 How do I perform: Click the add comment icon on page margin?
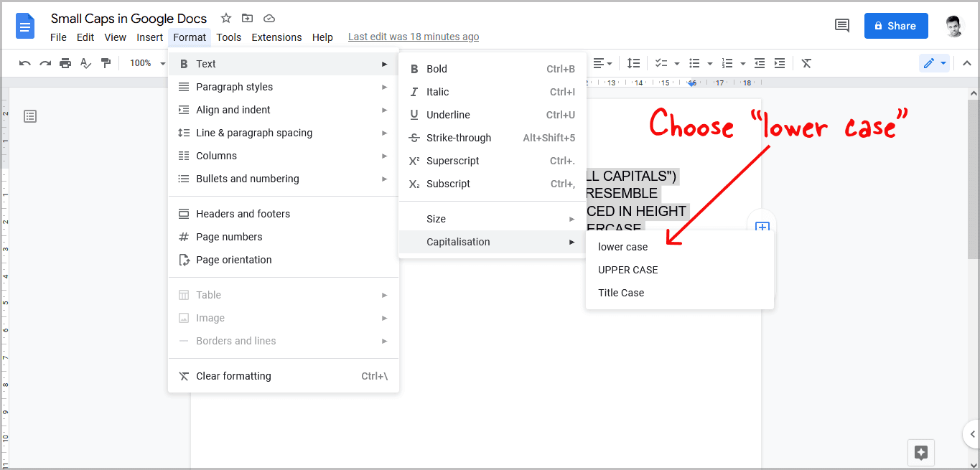(762, 227)
